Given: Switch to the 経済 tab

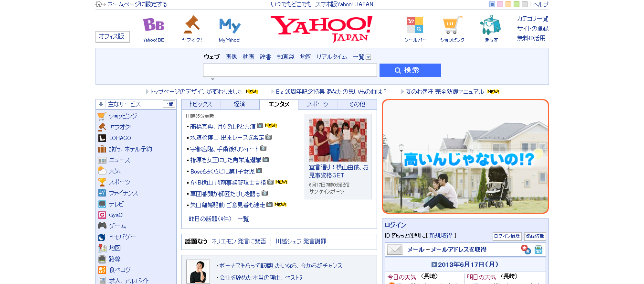Looking at the screenshot, I should (240, 104).
